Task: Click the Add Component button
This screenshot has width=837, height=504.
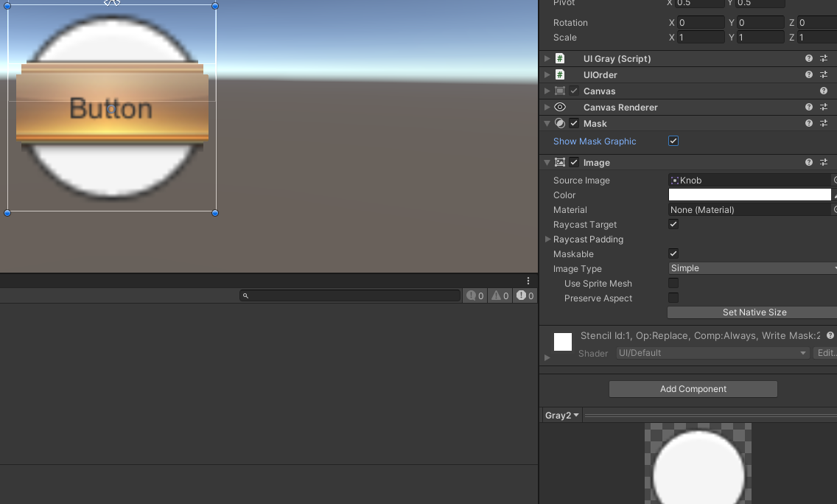Action: (x=693, y=389)
